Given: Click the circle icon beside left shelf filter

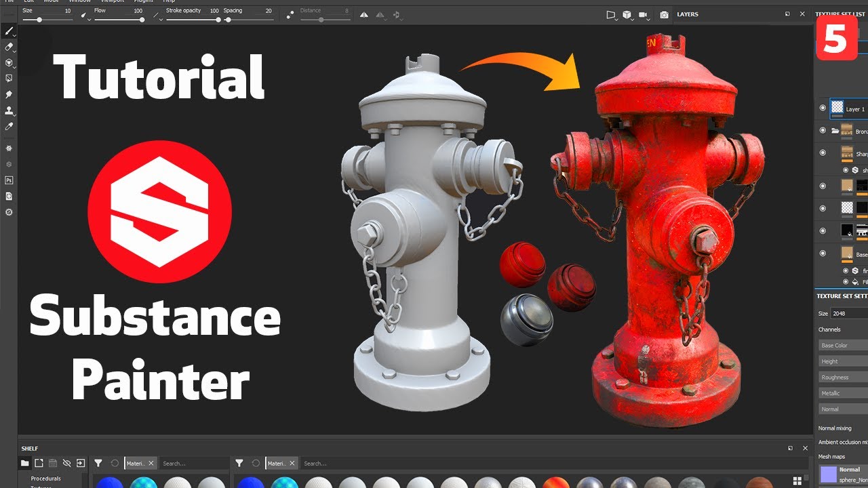Looking at the screenshot, I should pyautogui.click(x=115, y=463).
